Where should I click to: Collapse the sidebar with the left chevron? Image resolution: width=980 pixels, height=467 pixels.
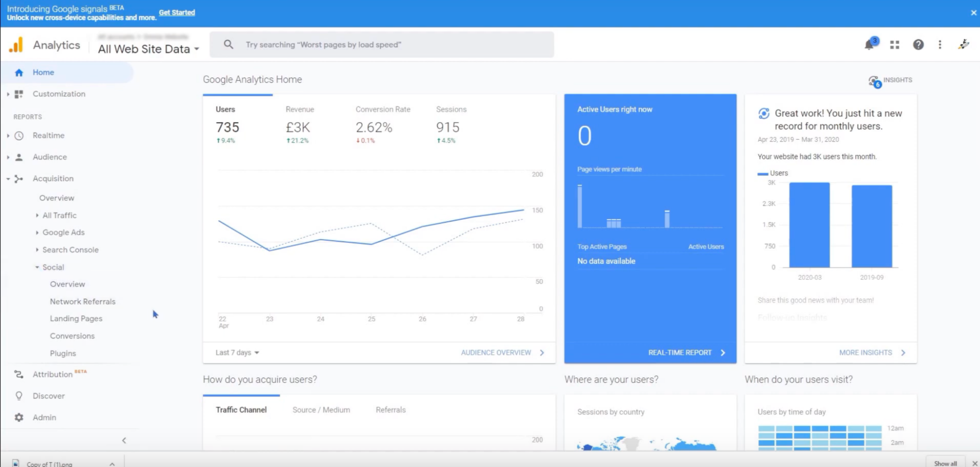point(124,441)
